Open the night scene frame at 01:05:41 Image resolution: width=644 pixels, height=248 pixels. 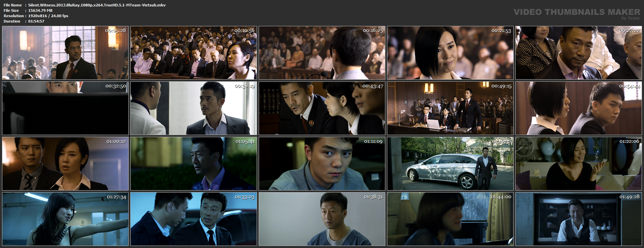pos(194,163)
